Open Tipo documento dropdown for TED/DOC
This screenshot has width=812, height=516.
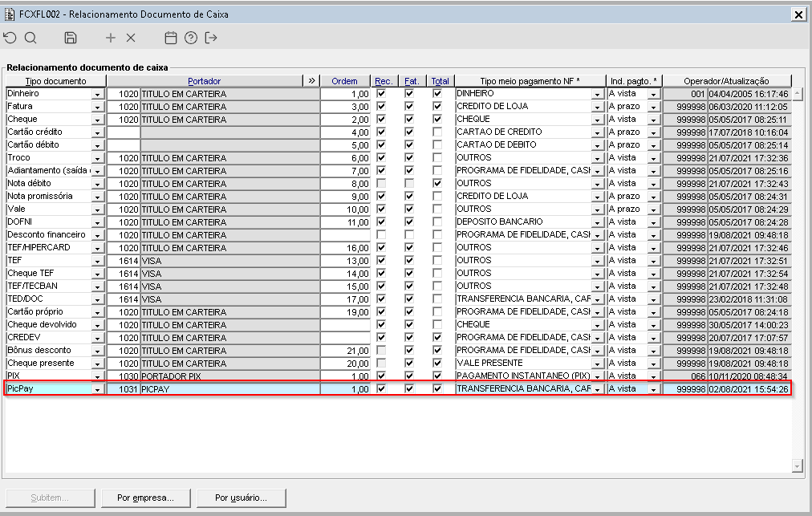97,299
